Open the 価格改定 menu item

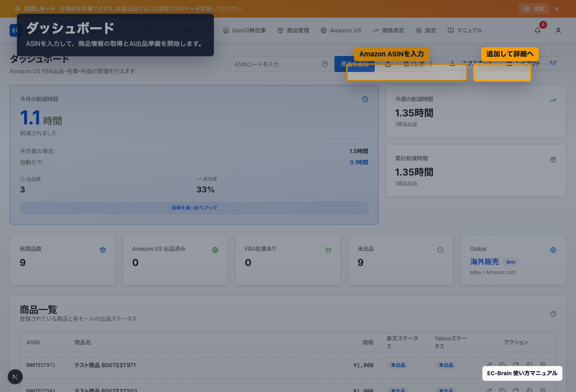pyautogui.click(x=388, y=30)
